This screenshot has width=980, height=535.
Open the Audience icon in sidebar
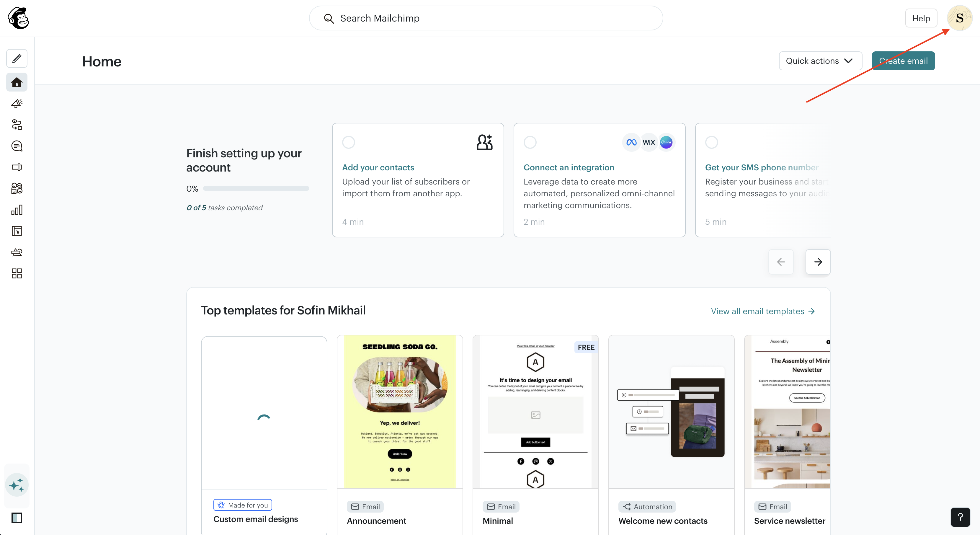point(17,188)
